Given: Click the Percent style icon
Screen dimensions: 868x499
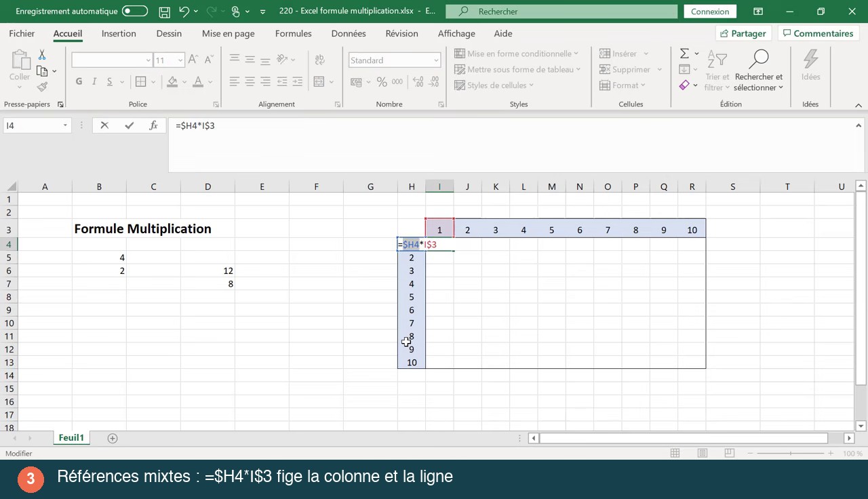Looking at the screenshot, I should tap(382, 82).
